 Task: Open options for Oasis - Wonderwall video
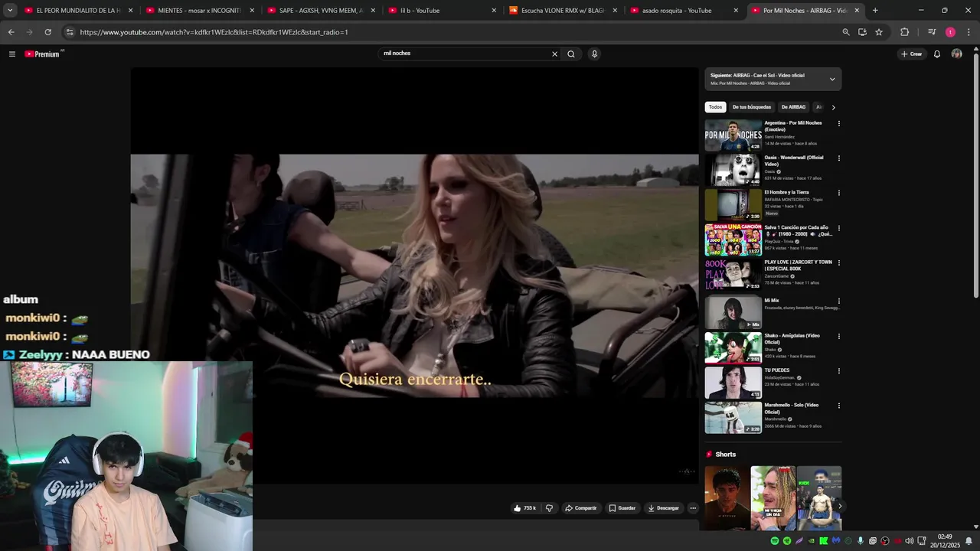pos(838,158)
